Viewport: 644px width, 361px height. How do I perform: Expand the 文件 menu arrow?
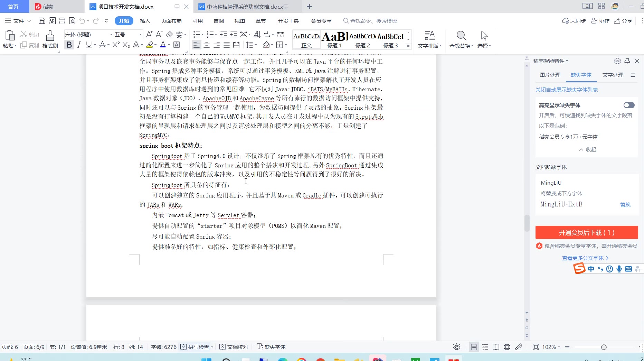click(x=29, y=21)
